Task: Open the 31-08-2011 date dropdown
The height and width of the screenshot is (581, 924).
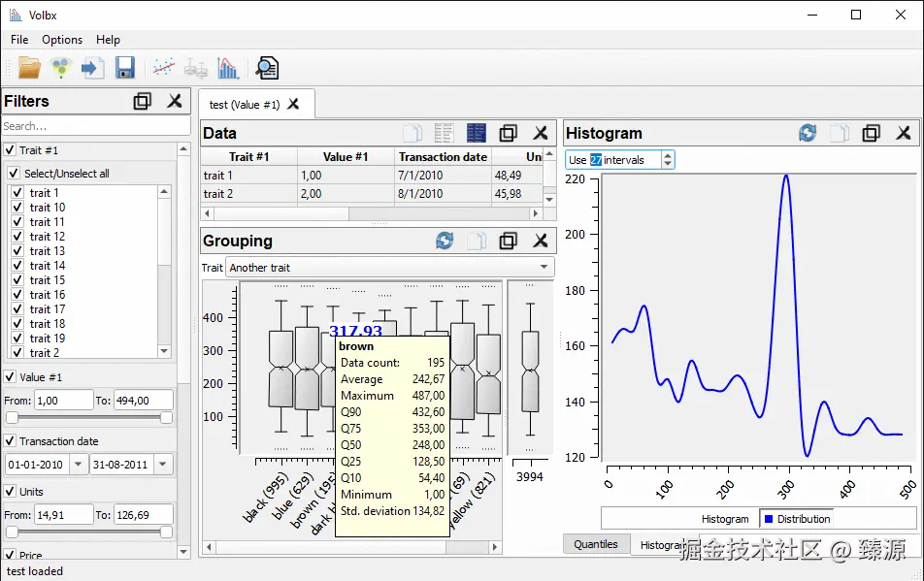Action: coord(163,465)
